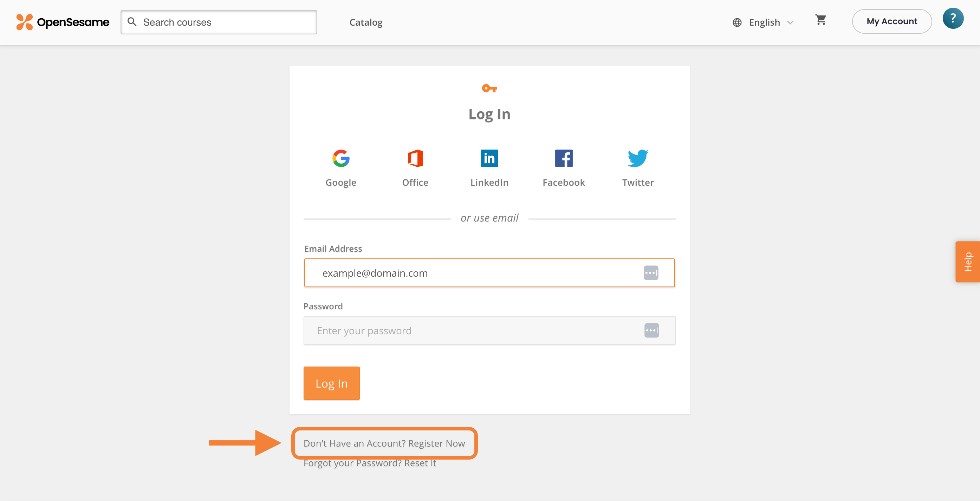This screenshot has height=501, width=980.
Task: Click the globe language icon
Action: 737,22
